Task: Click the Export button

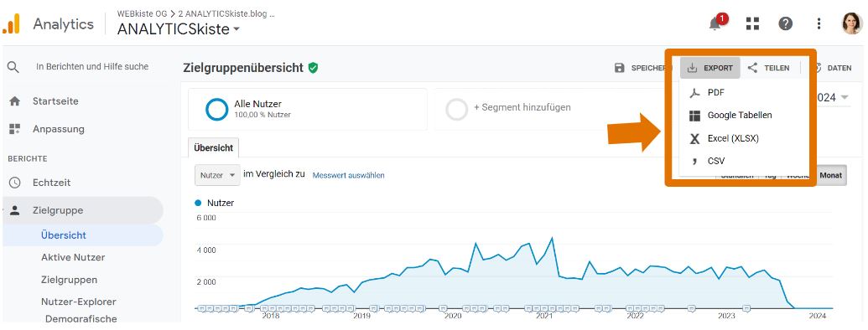Action: 710,68
